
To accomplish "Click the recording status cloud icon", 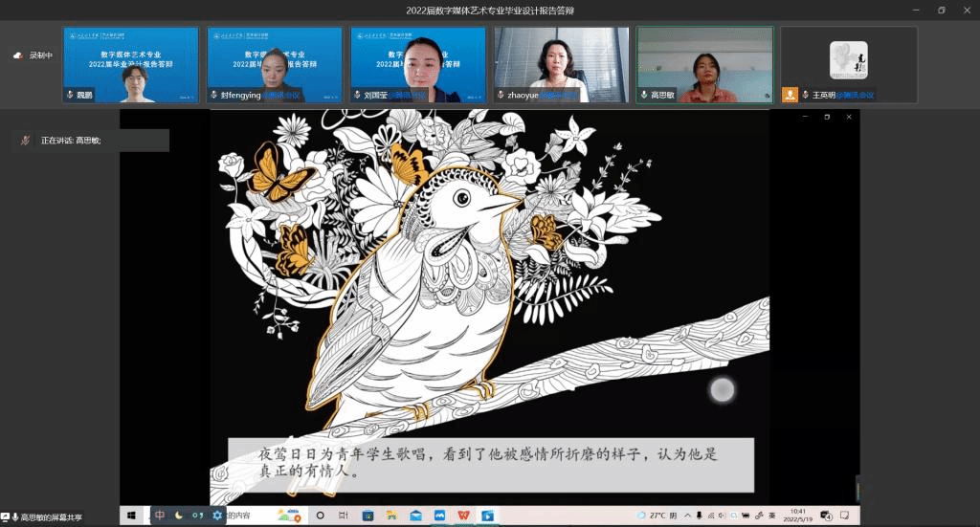I will [x=17, y=55].
